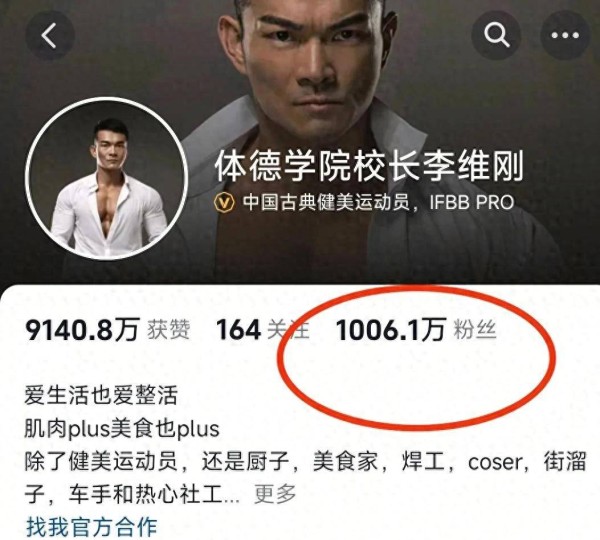This screenshot has height=540, width=600.
Task: Tap bio line starting 除了健美运动员
Action: coord(305,462)
